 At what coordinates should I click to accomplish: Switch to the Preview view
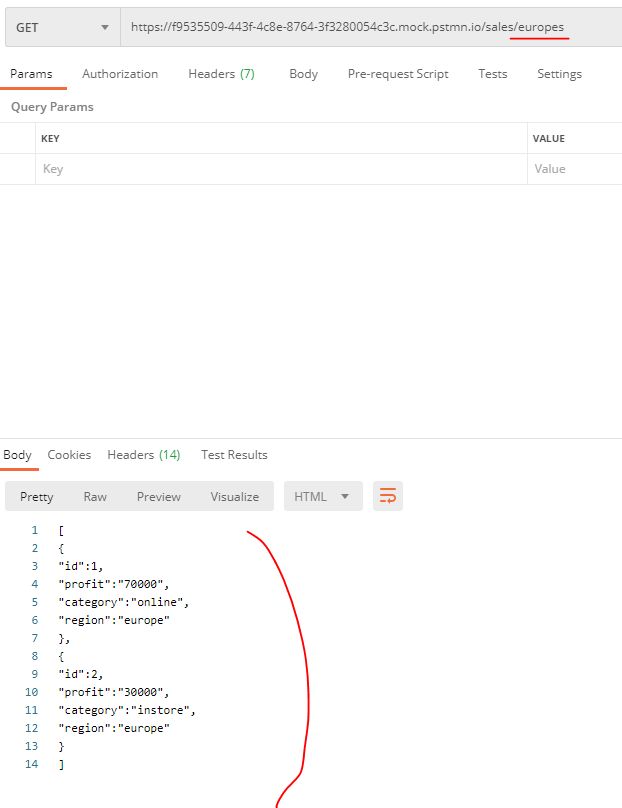[x=159, y=497]
